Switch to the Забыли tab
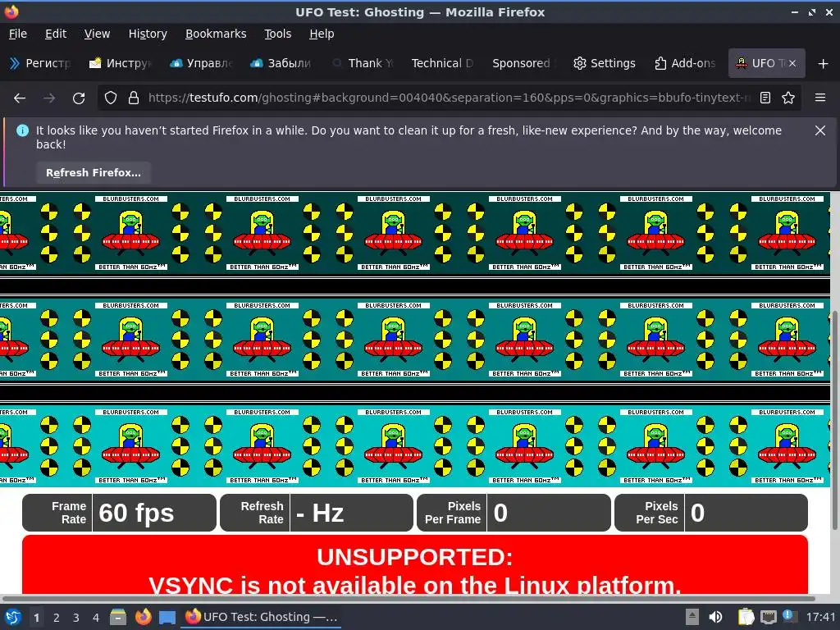 (x=282, y=63)
